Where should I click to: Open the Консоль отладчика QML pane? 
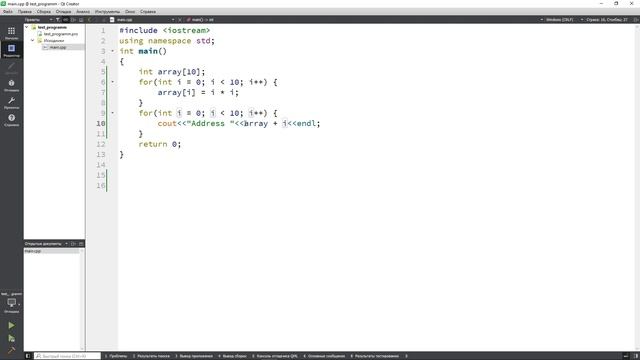275,356
